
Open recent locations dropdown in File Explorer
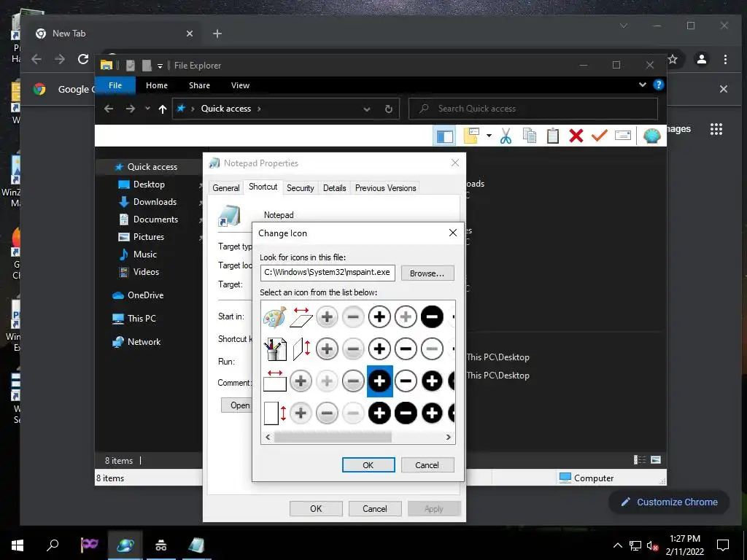[x=147, y=109]
